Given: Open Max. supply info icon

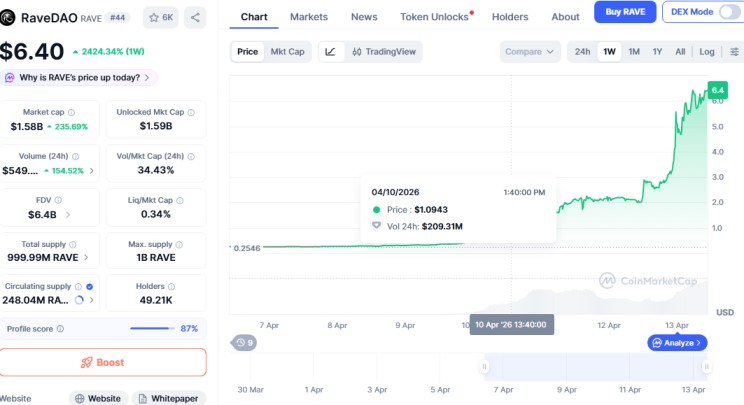Looking at the screenshot, I should (x=179, y=245).
